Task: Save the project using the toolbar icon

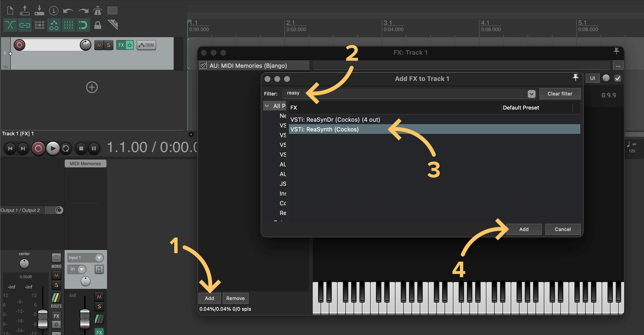Action: tap(39, 10)
